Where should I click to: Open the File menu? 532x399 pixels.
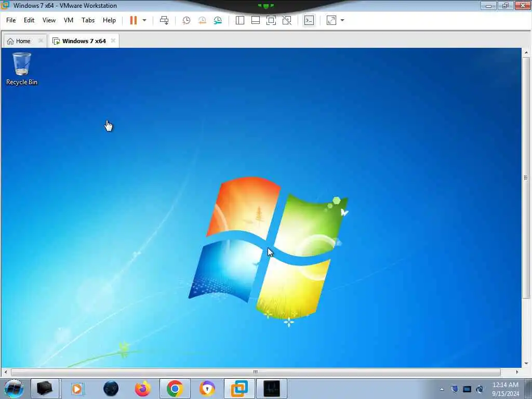click(11, 20)
